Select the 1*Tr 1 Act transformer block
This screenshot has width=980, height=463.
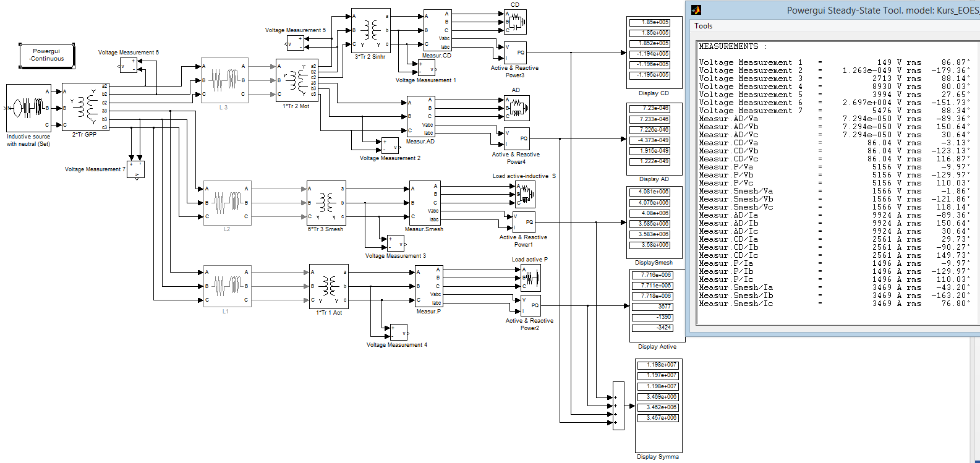point(329,286)
